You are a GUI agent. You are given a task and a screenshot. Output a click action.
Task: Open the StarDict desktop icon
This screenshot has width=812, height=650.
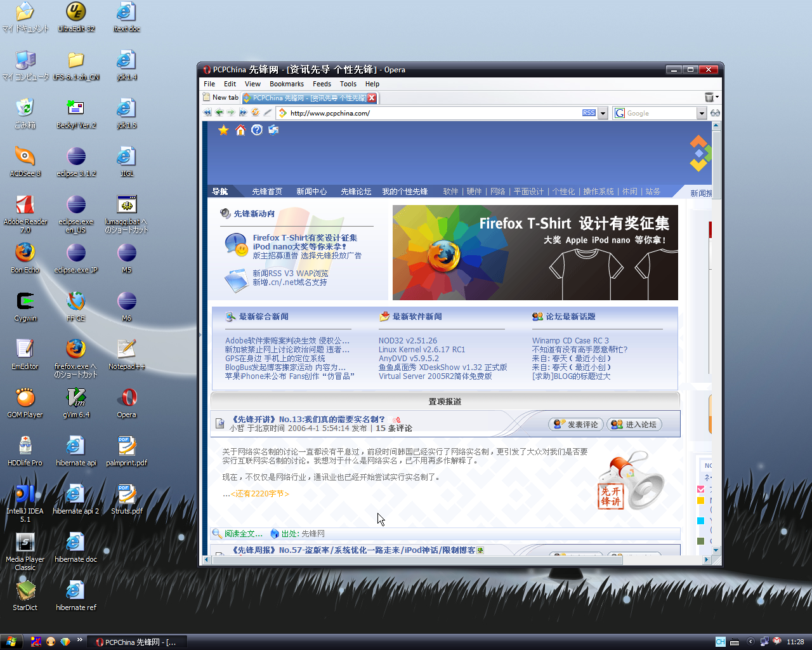[x=25, y=596]
